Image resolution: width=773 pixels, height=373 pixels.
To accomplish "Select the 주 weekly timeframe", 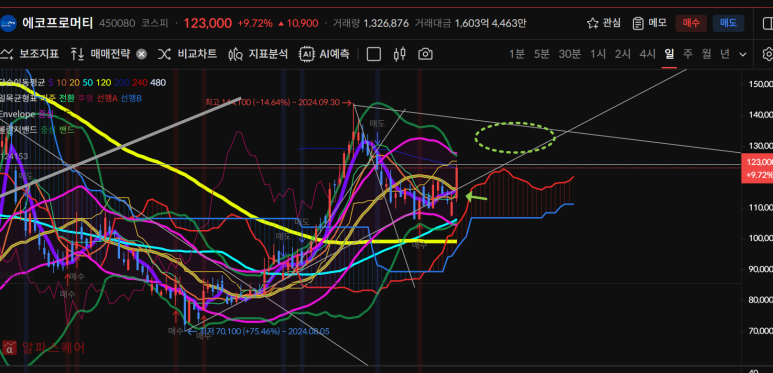I will click(x=687, y=54).
